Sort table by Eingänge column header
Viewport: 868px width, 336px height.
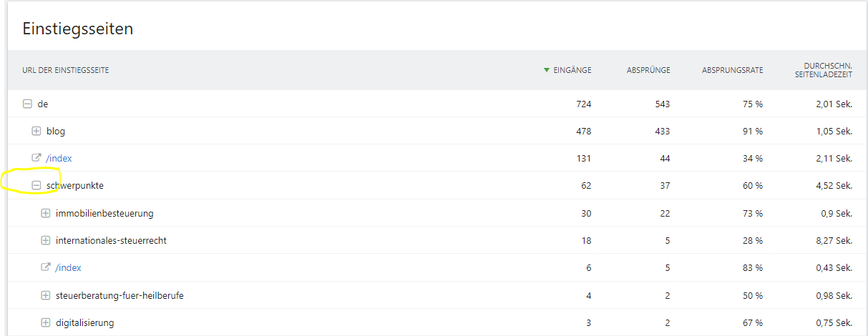(572, 70)
